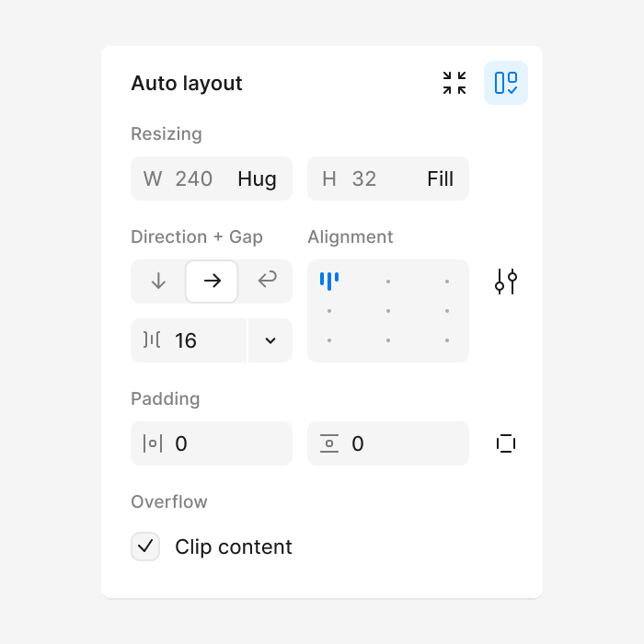Open the width Hug resizing dropdown
Image resolution: width=644 pixels, height=644 pixels.
click(257, 178)
